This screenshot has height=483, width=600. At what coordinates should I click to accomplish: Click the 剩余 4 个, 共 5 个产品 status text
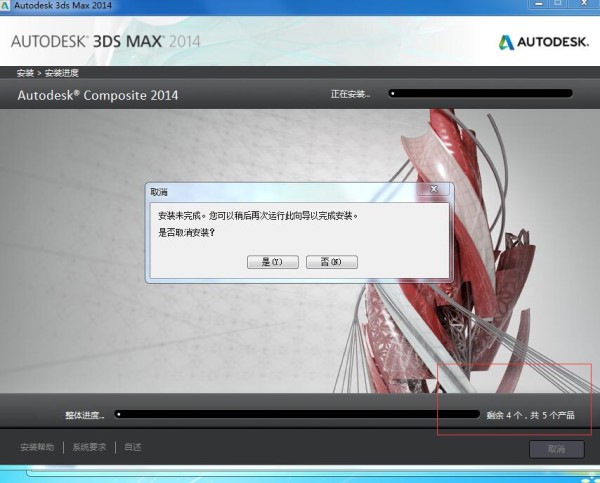coord(531,415)
